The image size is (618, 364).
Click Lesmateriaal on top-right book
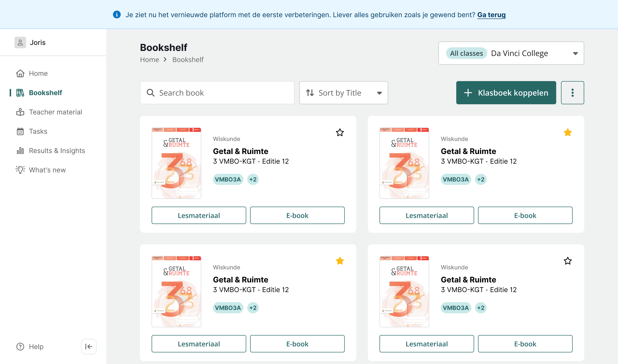click(x=427, y=215)
